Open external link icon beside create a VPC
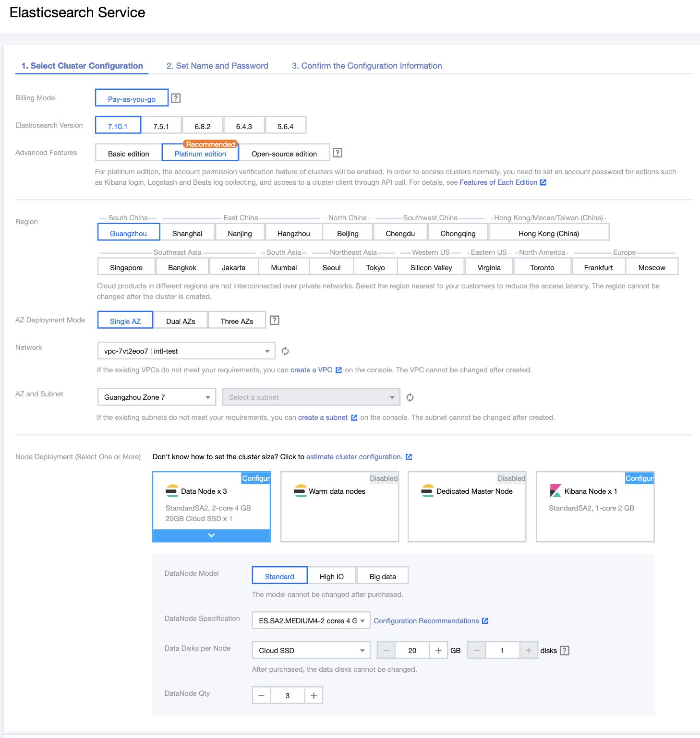 (338, 370)
